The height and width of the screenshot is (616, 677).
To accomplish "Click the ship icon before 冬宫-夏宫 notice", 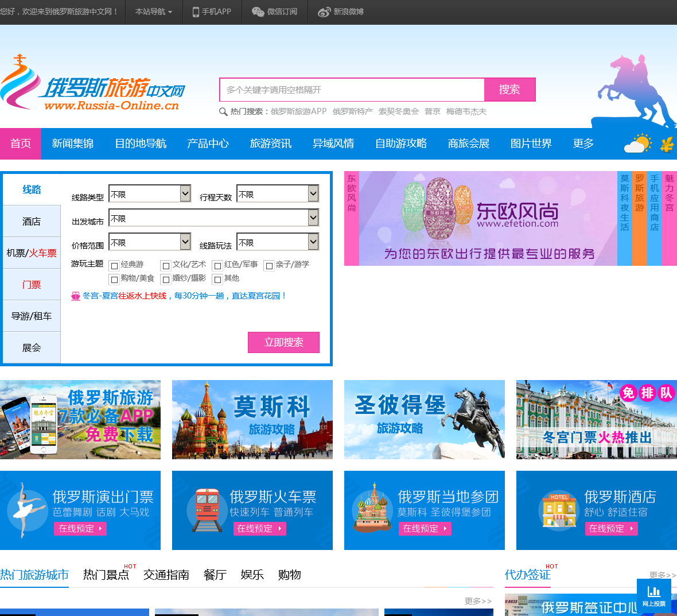I will (x=76, y=296).
